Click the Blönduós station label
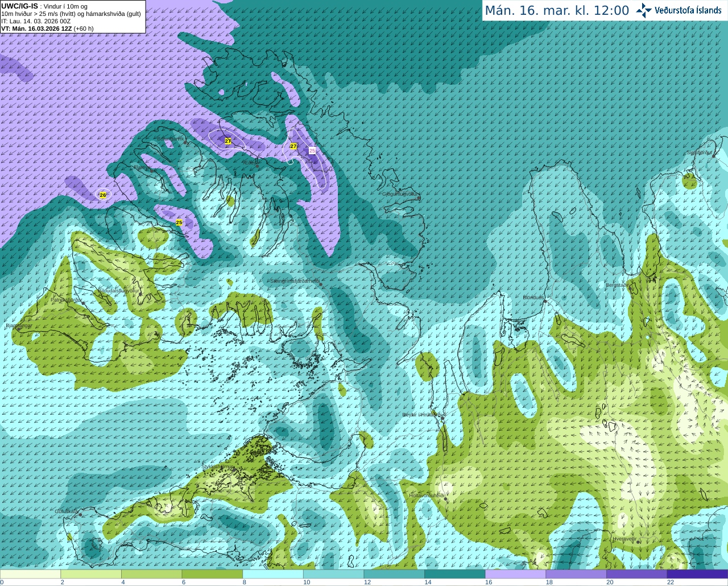728x586 pixels. coord(534,298)
